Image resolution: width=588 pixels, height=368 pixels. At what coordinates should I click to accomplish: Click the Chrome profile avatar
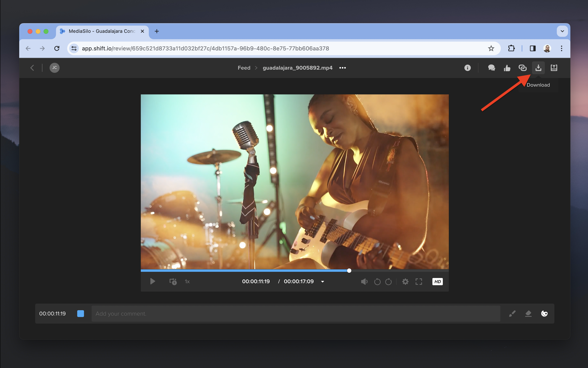click(547, 48)
